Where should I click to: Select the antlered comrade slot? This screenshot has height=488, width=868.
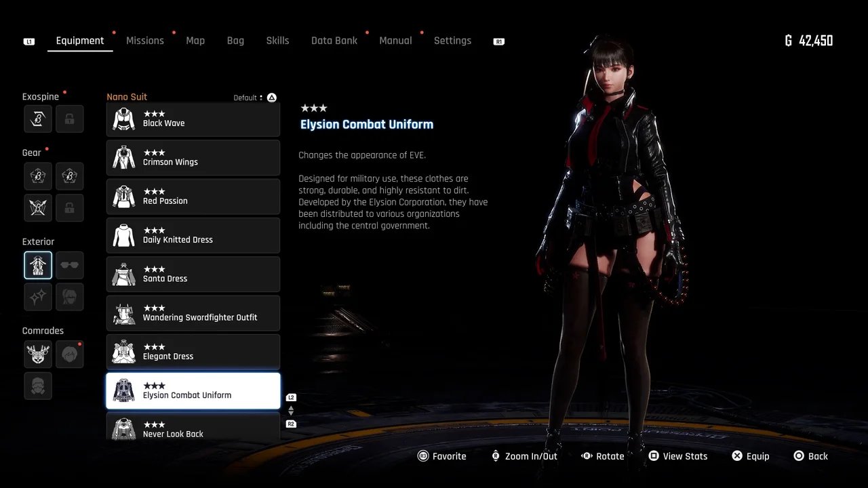tap(38, 354)
